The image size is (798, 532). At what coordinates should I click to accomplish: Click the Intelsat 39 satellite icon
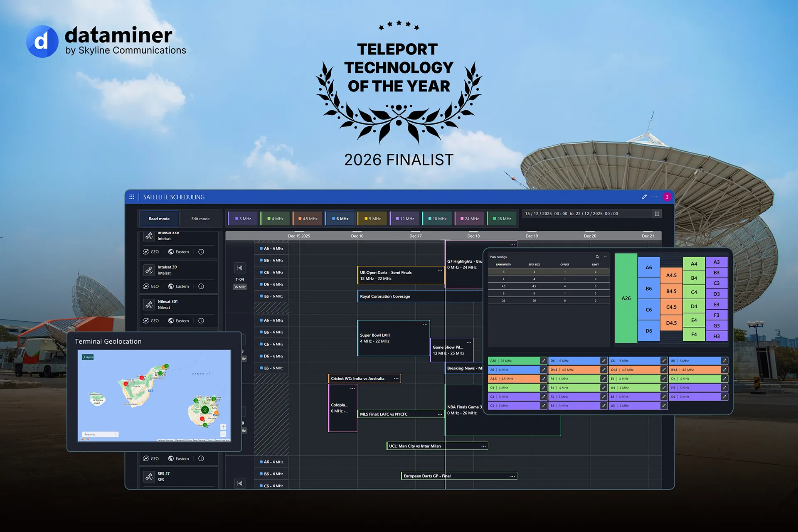coord(149,270)
